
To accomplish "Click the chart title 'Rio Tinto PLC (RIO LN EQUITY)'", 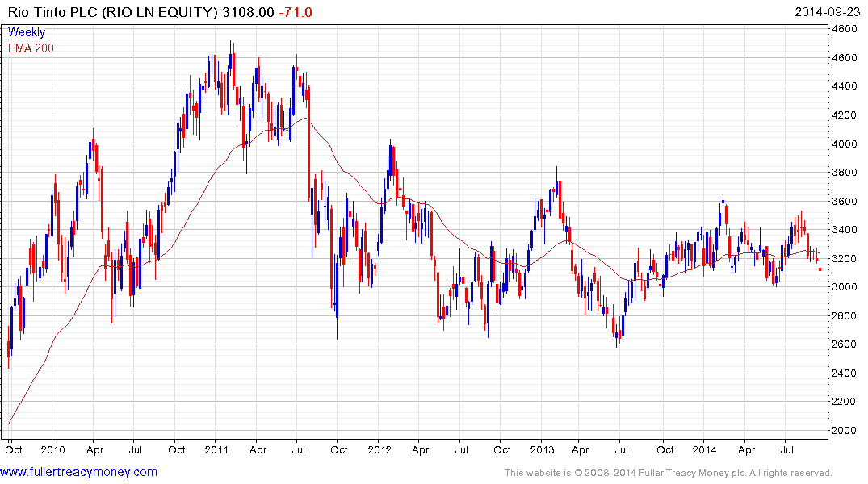I will 113,11.
